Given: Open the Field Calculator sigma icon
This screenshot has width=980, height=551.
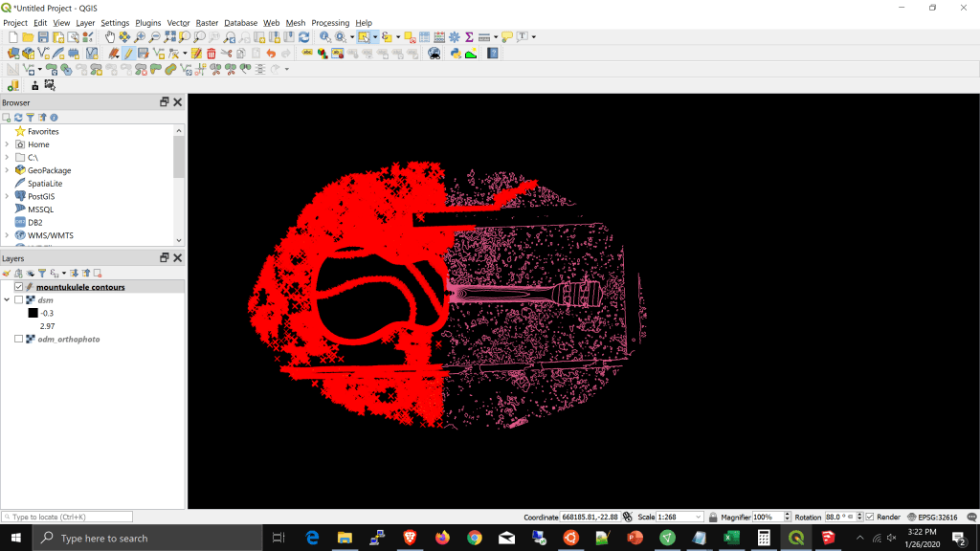Looking at the screenshot, I should 469,37.
